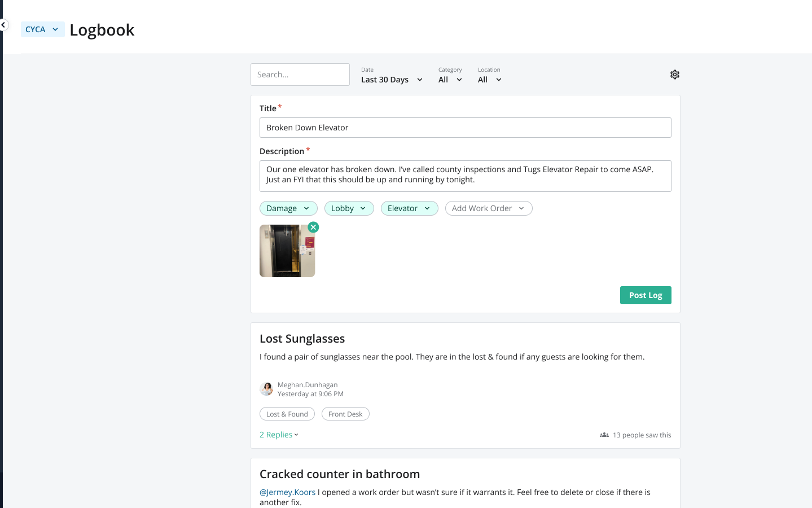
Task: Open the Add Work Order dropdown
Action: 488,208
